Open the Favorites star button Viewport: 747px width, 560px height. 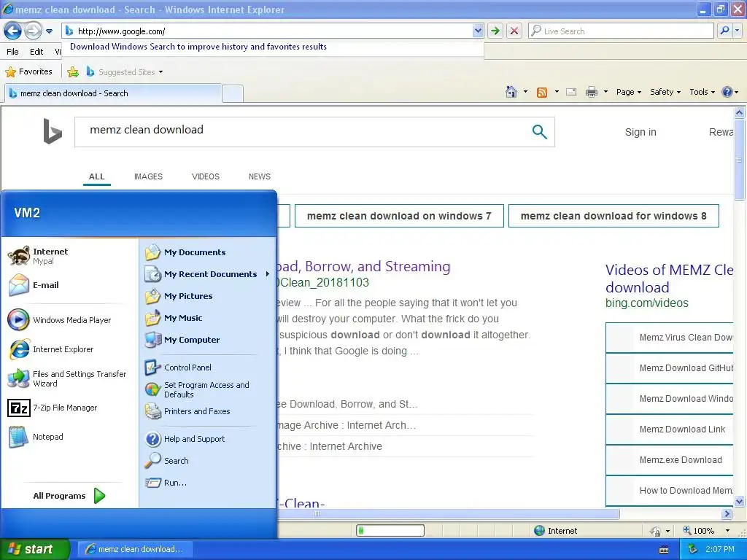coord(28,72)
